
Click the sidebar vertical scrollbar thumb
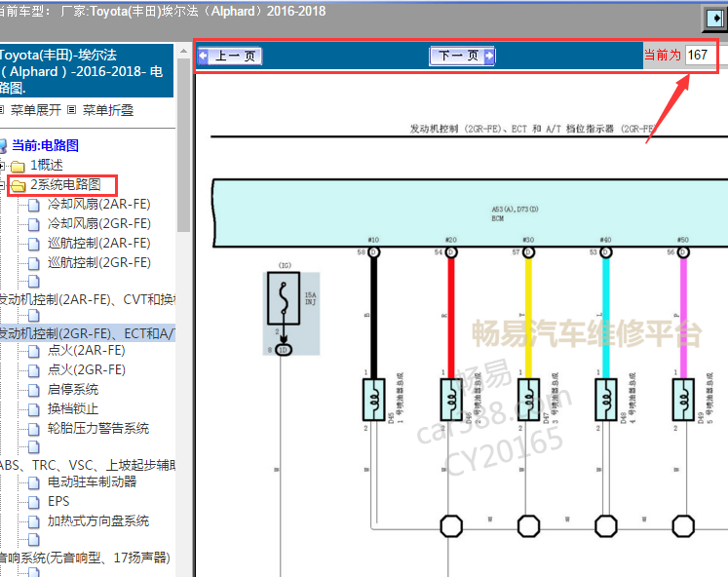[184, 145]
